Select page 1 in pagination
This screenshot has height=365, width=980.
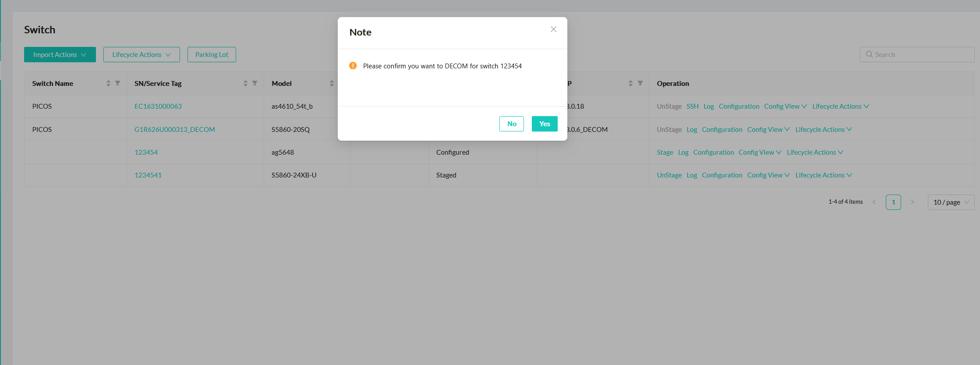click(x=893, y=202)
